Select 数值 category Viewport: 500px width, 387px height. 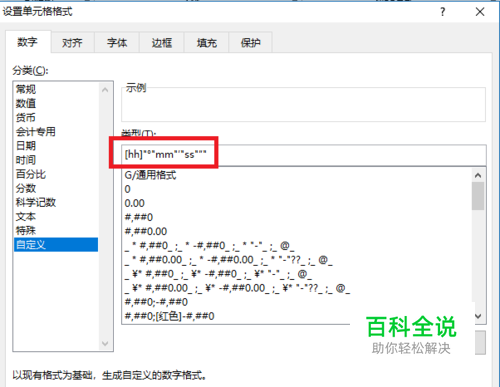[x=56, y=103]
